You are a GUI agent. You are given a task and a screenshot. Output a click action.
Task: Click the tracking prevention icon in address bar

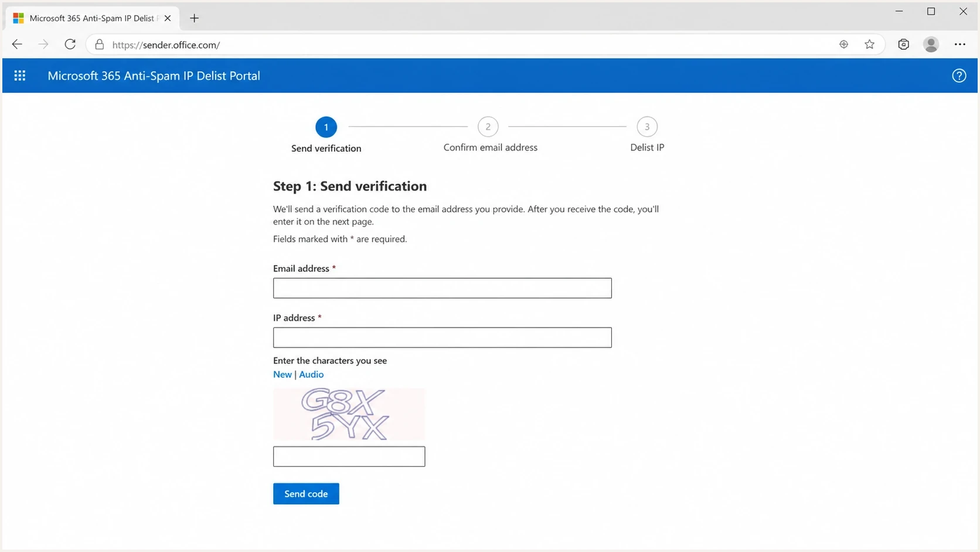[843, 45]
